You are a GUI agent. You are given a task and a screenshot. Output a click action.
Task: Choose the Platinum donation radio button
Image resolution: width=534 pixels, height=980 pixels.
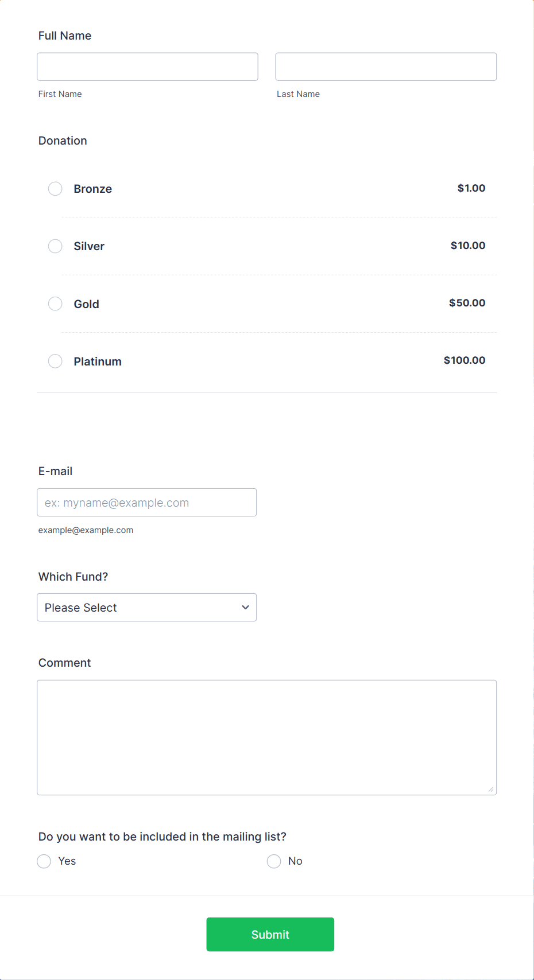tap(55, 361)
